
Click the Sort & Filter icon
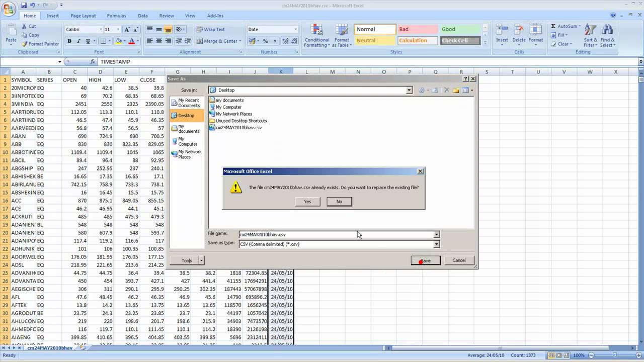pyautogui.click(x=590, y=30)
